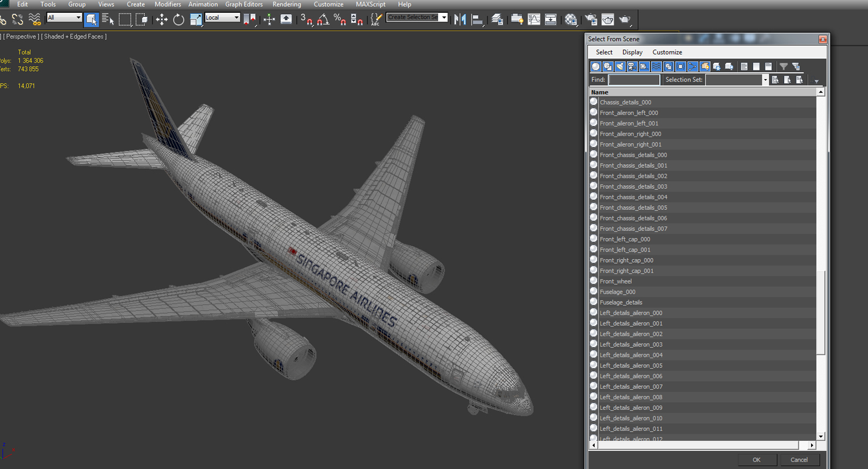Toggle the Window/Crossing selection mode
Viewport: 868px width, 469px height.
pyautogui.click(x=142, y=19)
